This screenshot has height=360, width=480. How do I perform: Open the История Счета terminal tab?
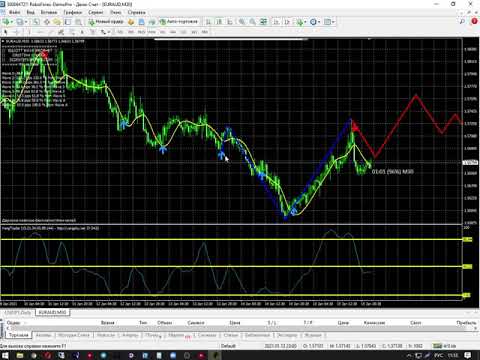(73, 335)
